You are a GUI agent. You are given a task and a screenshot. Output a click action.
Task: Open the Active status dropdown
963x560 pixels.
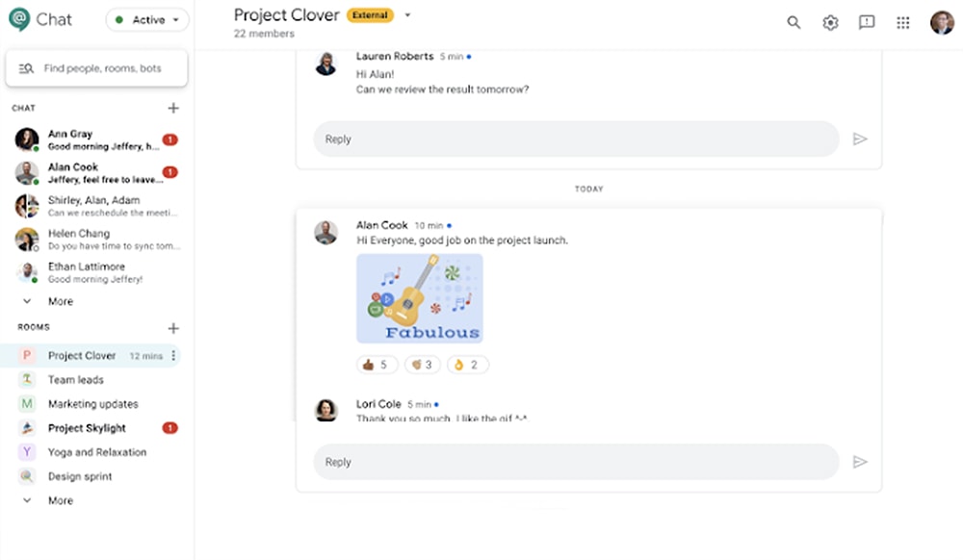coord(147,20)
